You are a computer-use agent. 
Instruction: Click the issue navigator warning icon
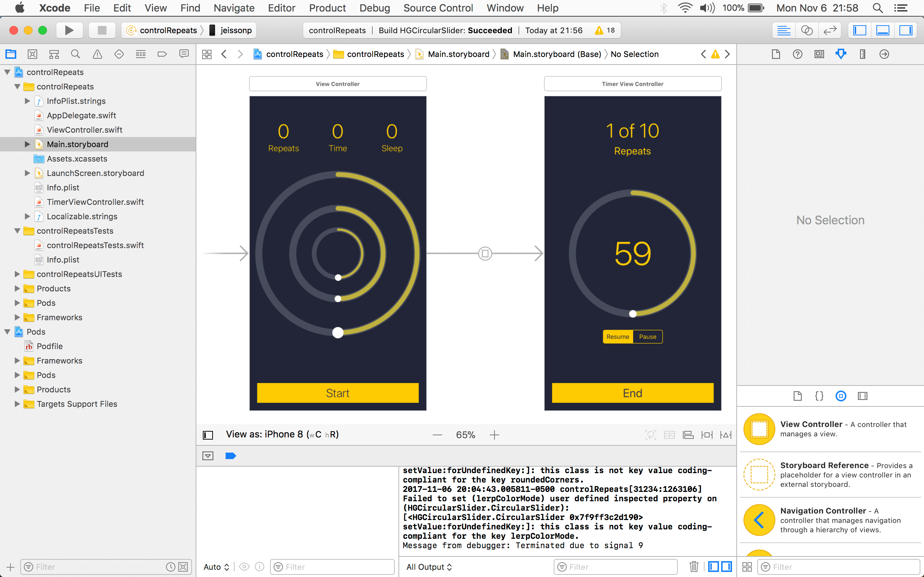pyautogui.click(x=96, y=53)
